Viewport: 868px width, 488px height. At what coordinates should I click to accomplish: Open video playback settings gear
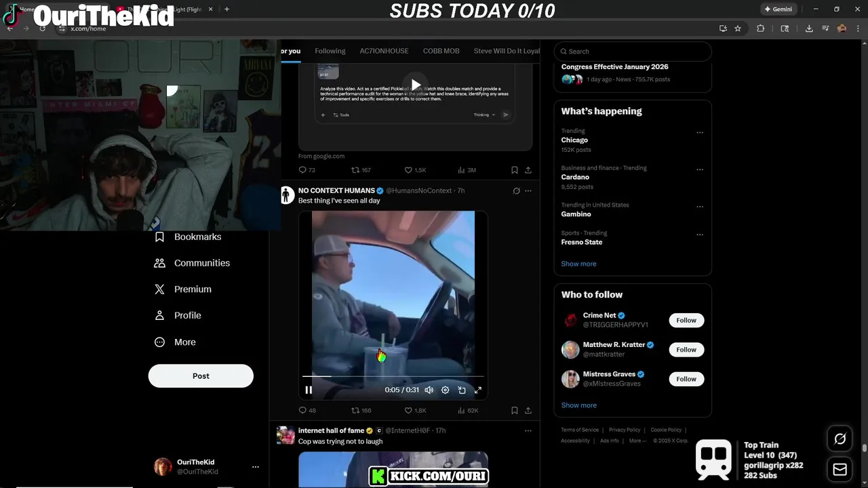(x=446, y=390)
